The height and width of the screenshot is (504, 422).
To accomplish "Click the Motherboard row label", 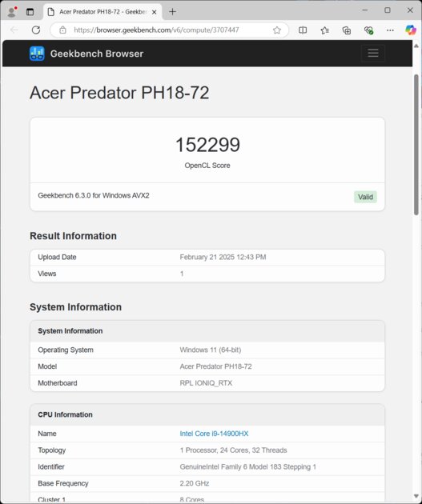I will coord(57,383).
